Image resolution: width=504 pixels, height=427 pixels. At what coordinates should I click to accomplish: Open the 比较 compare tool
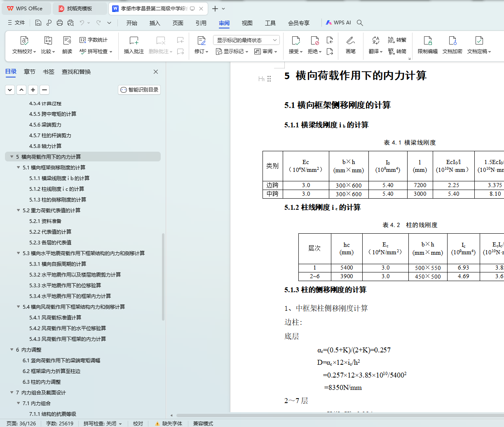point(48,45)
